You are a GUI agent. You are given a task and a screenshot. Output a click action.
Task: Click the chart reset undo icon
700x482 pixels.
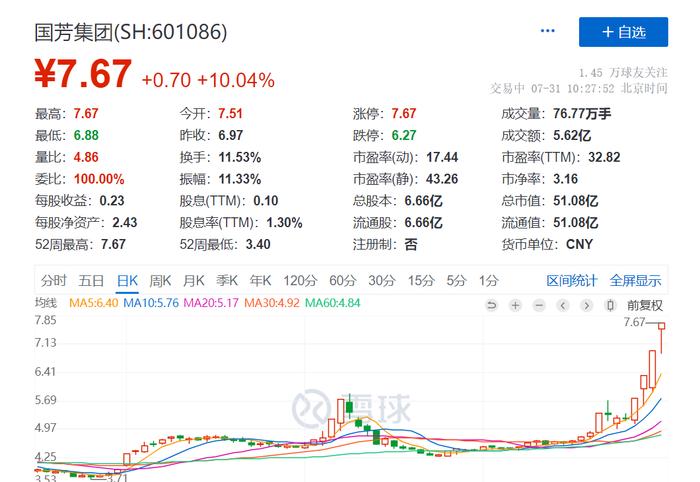[x=491, y=305]
